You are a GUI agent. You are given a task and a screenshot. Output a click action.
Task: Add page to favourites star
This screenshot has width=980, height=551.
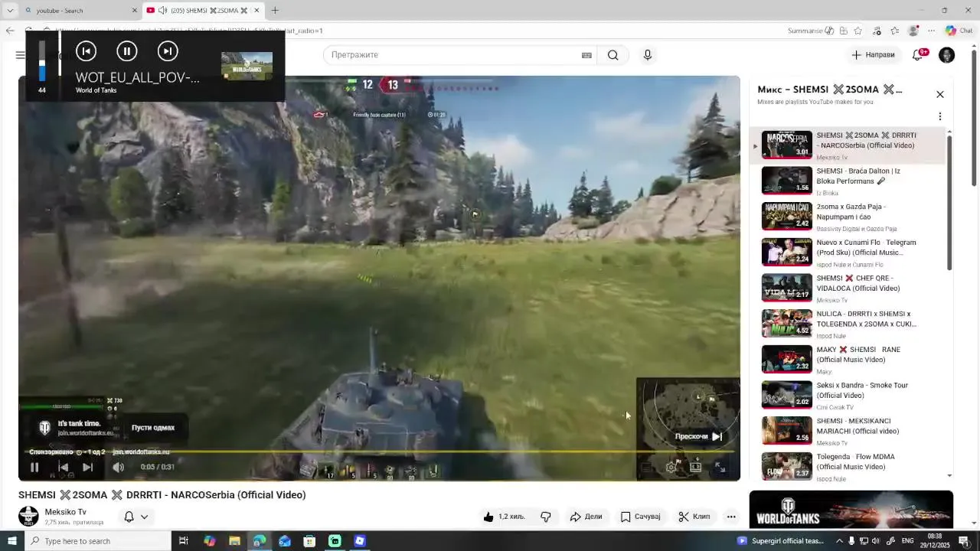pos(858,31)
